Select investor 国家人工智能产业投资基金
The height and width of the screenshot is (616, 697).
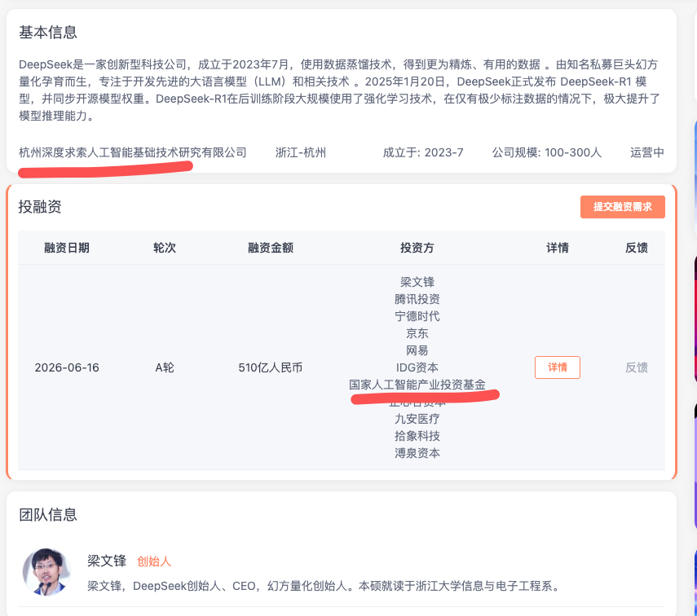(417, 385)
